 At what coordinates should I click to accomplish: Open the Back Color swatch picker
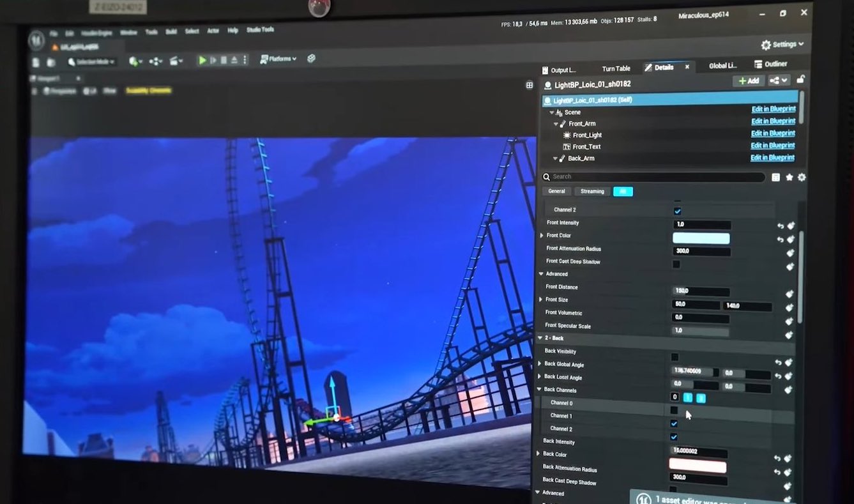pos(698,466)
